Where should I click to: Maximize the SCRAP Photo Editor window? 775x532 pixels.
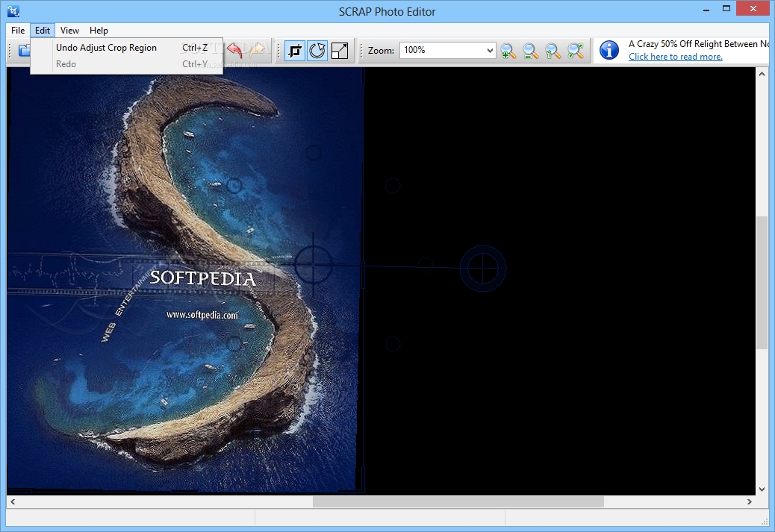726,8
